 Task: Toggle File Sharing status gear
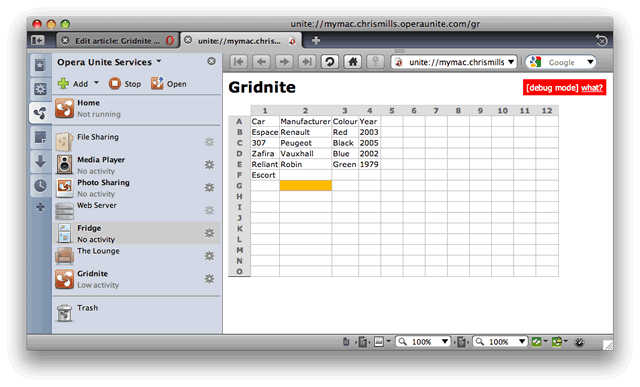click(x=209, y=142)
